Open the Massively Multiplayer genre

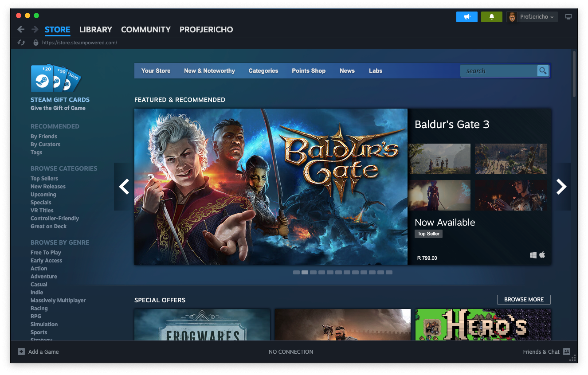coord(58,301)
